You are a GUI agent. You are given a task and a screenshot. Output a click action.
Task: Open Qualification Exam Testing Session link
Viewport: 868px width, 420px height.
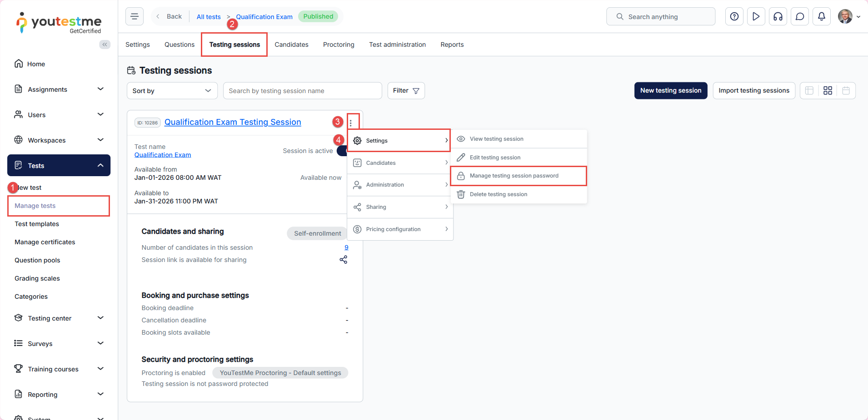tap(233, 122)
